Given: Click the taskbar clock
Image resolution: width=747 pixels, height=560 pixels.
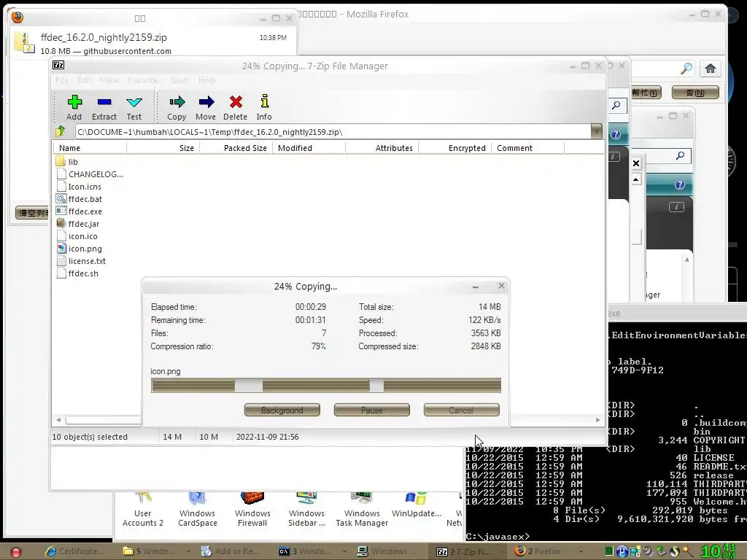Looking at the screenshot, I should (x=718, y=551).
